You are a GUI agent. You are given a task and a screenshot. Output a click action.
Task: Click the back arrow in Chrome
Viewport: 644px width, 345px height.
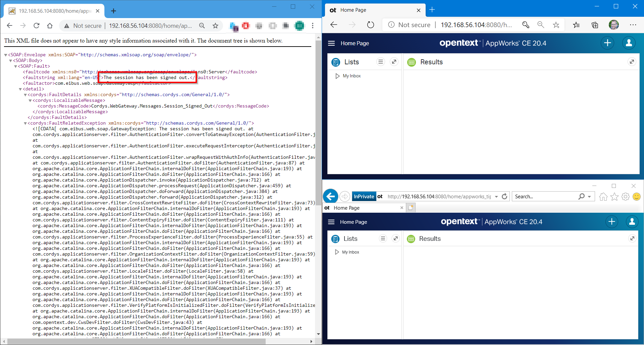(x=9, y=25)
